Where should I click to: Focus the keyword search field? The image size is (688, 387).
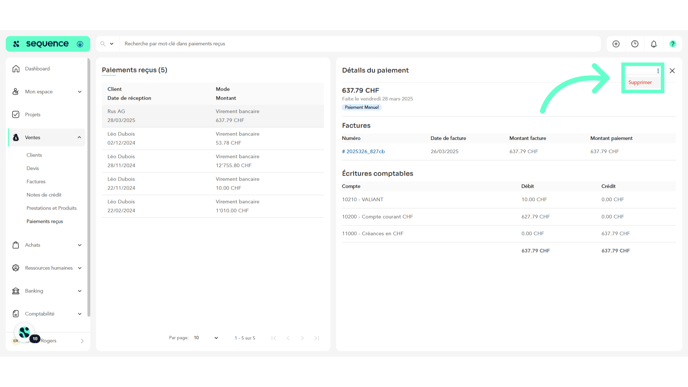pos(360,44)
